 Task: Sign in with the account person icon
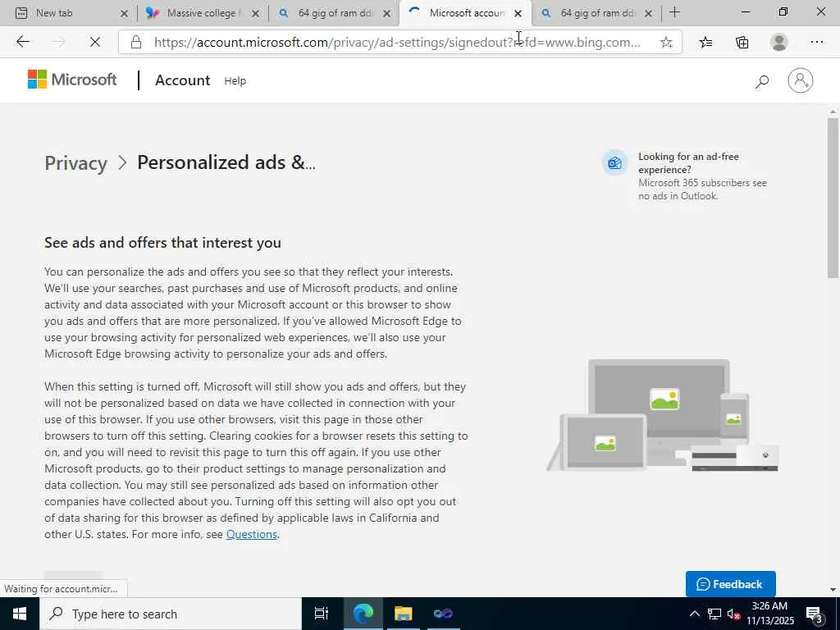coord(801,80)
